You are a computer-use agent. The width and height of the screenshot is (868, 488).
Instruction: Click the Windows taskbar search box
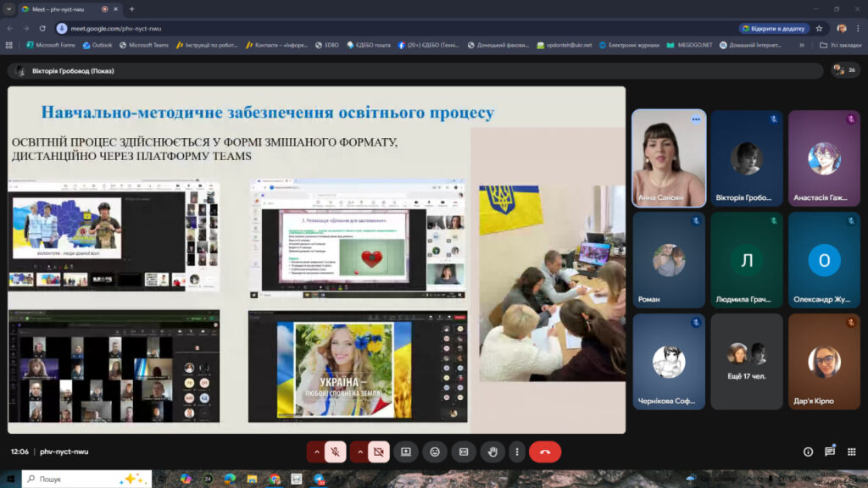[x=86, y=479]
